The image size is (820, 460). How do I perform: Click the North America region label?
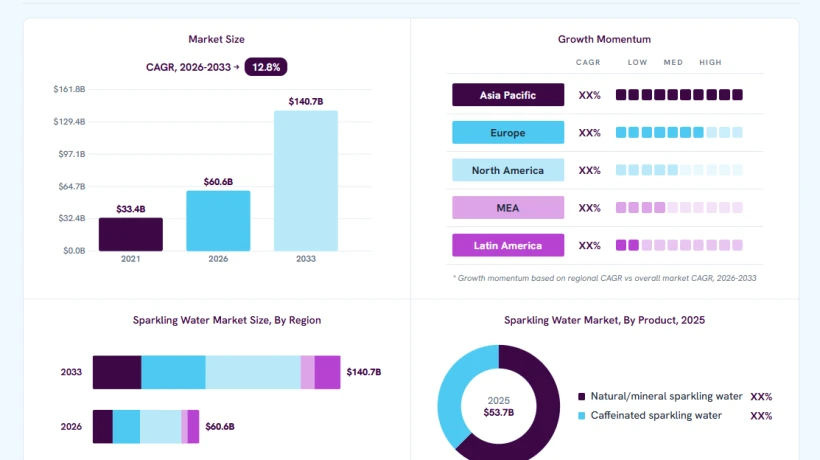(x=508, y=170)
